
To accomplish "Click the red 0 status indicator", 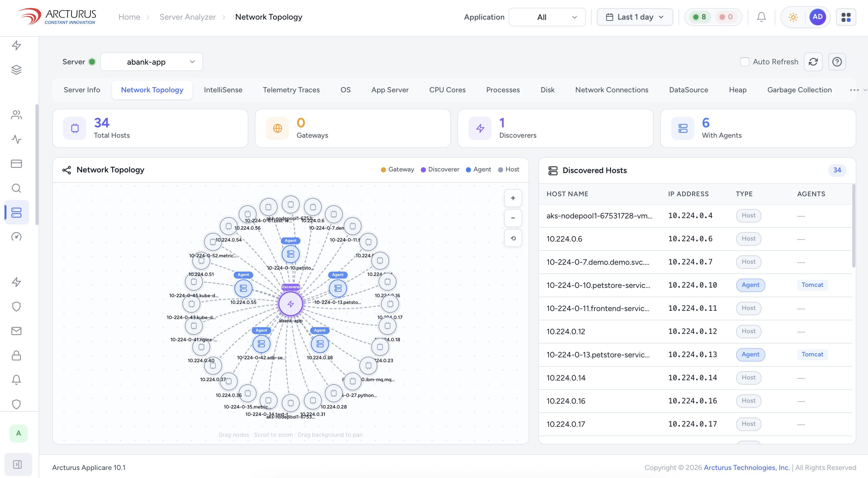I will [x=726, y=17].
